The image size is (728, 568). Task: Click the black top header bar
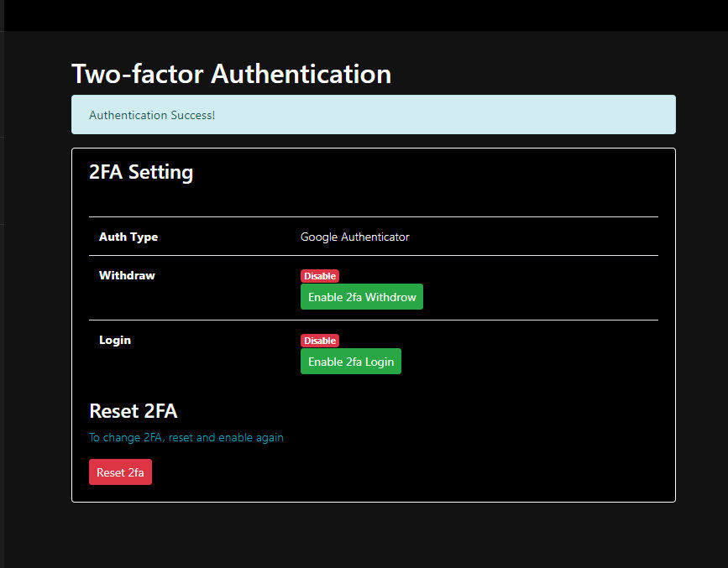(364, 15)
